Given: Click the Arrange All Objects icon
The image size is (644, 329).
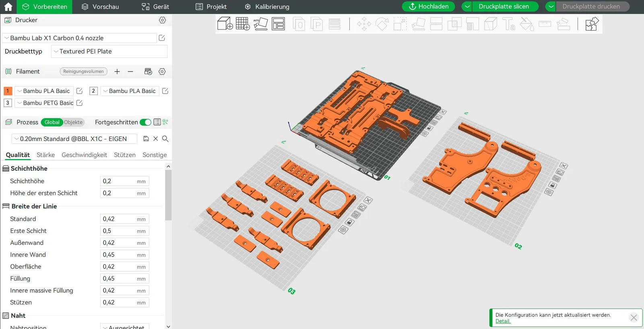Looking at the screenshot, I should coord(278,24).
